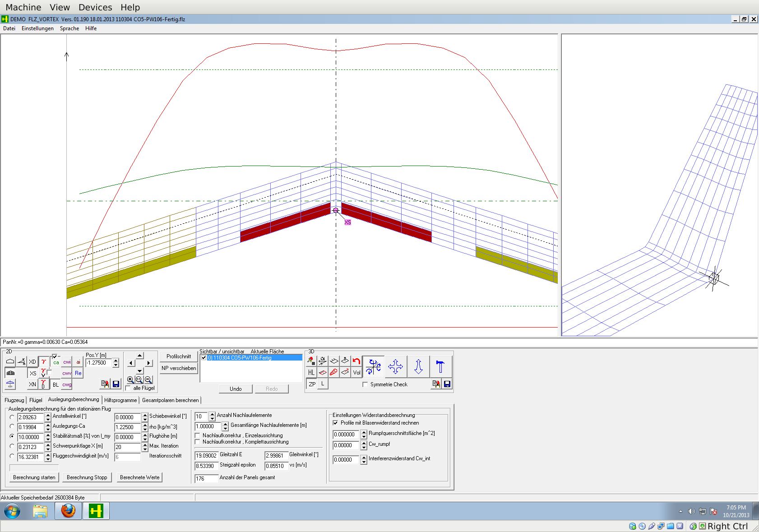Open the Einstellungen menu

coord(37,28)
